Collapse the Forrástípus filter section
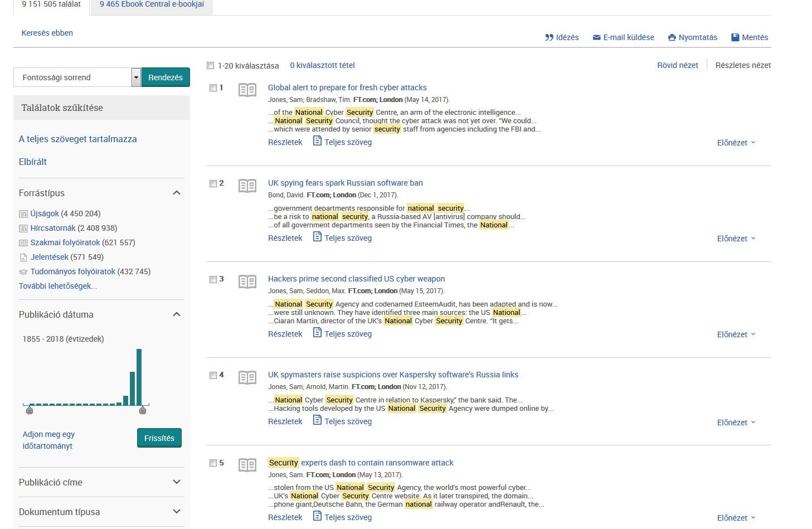 coord(177,193)
